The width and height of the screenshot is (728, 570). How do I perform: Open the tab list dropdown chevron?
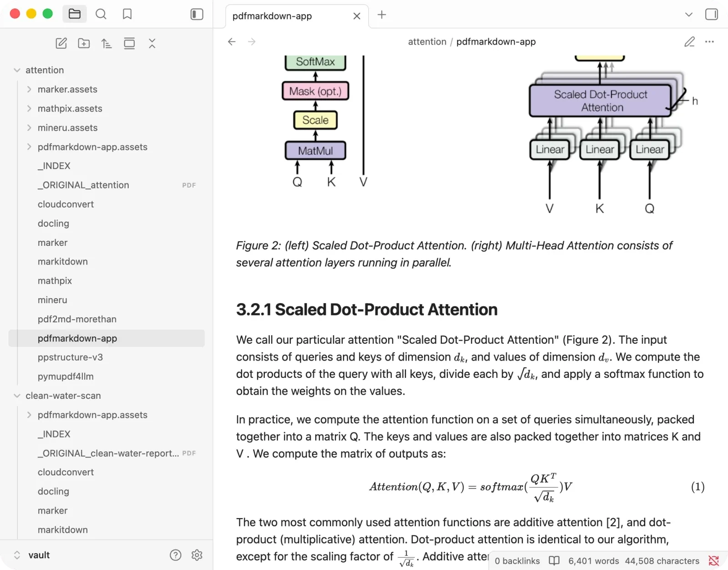click(x=689, y=15)
